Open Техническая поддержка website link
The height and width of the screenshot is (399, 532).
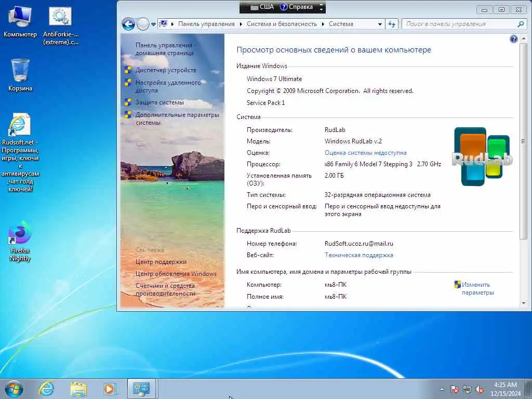click(358, 255)
